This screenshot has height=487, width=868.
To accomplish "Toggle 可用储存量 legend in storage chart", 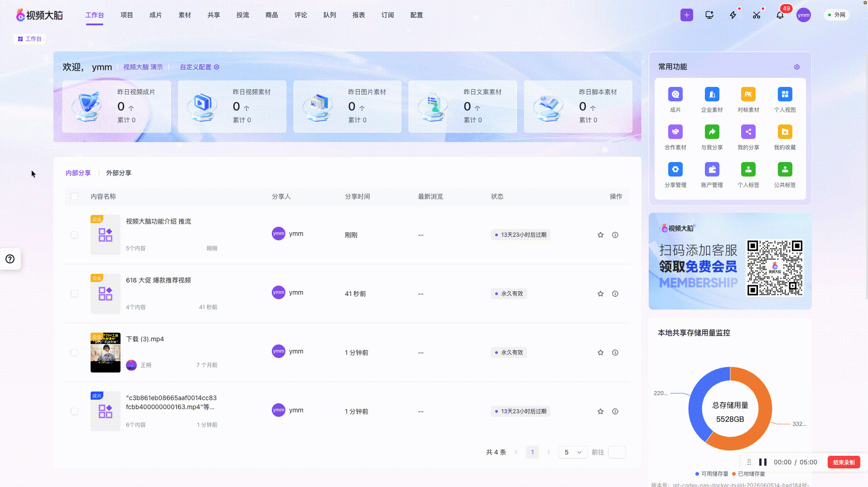I will pos(712,474).
